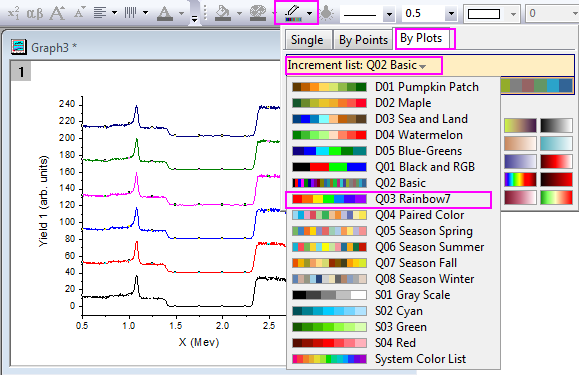This screenshot has height=377, width=579.
Task: Decrease font size with small A icon
Action: click(79, 13)
